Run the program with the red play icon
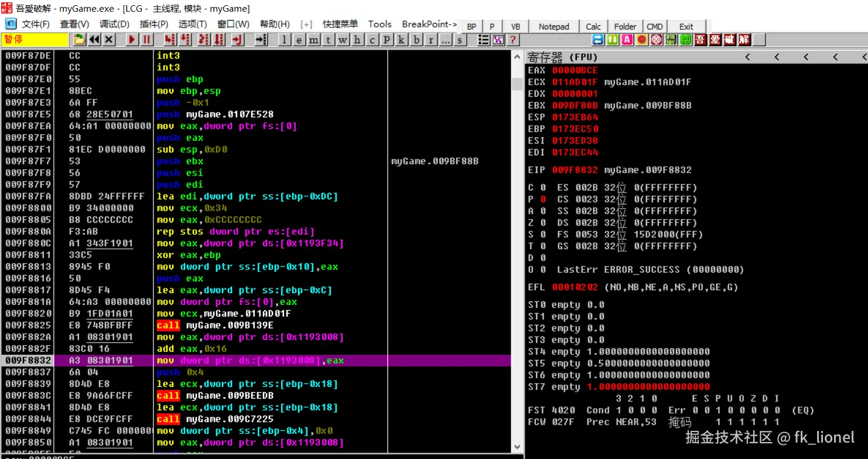This screenshot has height=459, width=868. click(x=132, y=39)
